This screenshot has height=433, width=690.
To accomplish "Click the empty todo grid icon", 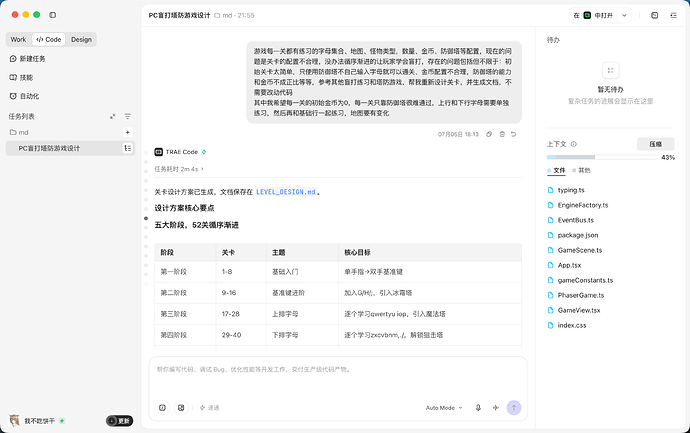I will pos(610,70).
